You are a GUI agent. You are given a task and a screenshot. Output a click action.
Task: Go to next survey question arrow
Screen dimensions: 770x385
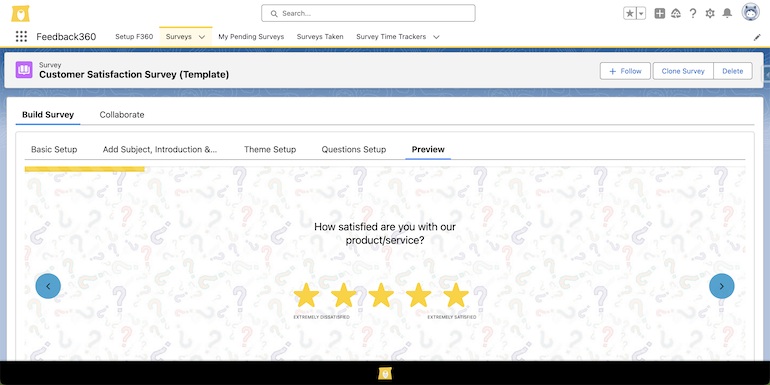[721, 286]
